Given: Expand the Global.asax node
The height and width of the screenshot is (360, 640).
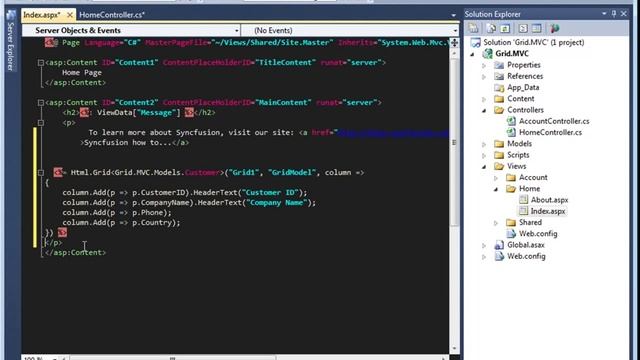Looking at the screenshot, I should pyautogui.click(x=484, y=245).
